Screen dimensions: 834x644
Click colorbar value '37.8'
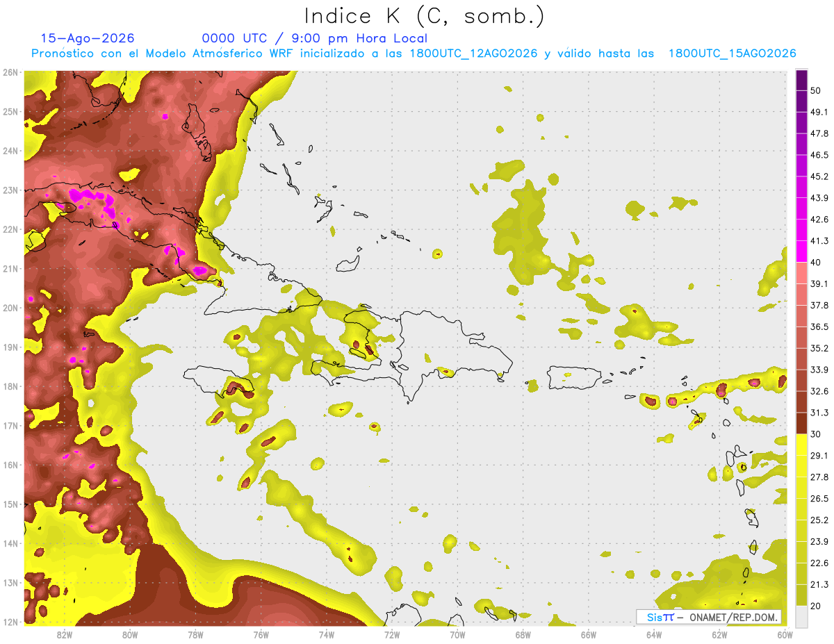point(819,305)
